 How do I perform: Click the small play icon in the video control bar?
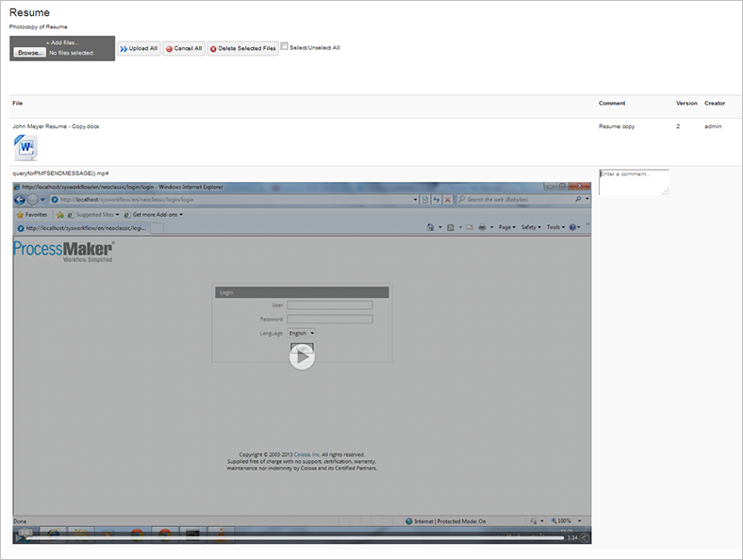click(x=20, y=537)
